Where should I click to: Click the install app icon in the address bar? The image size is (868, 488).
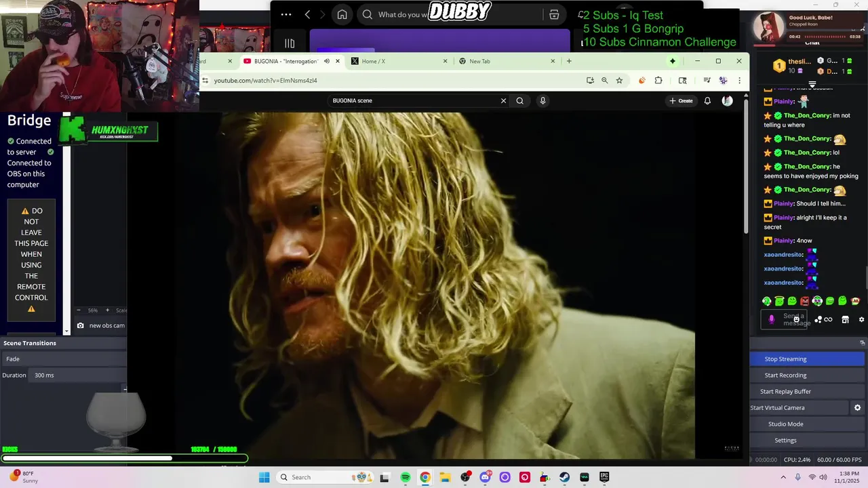[590, 81]
